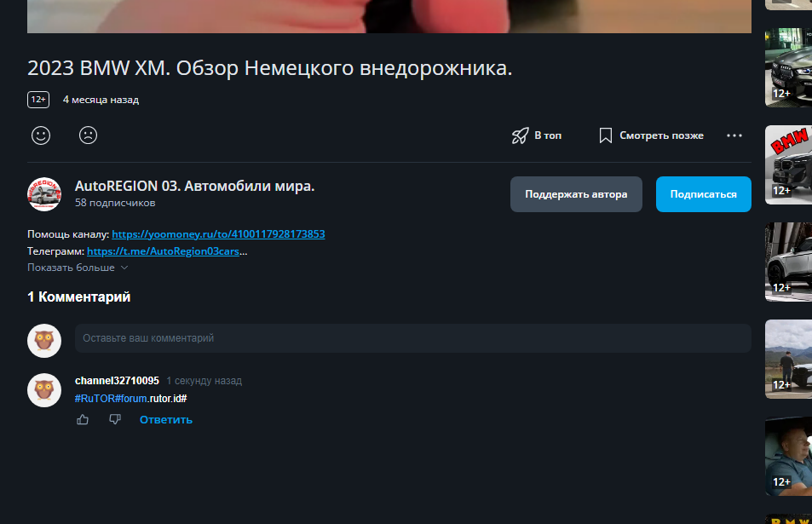Click the video title '2023 BMW XM. Обзор Немецкого внедорожника.'
Image resolution: width=812 pixels, height=524 pixels.
[x=270, y=68]
